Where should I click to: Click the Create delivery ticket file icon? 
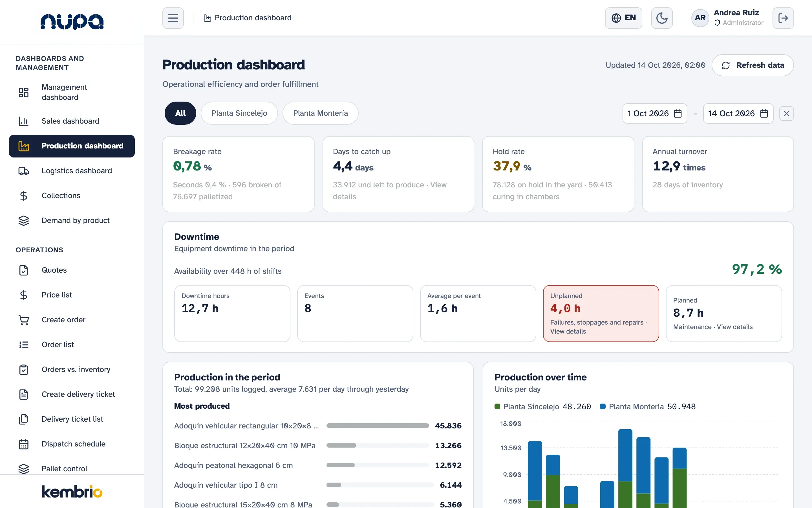[x=23, y=395]
